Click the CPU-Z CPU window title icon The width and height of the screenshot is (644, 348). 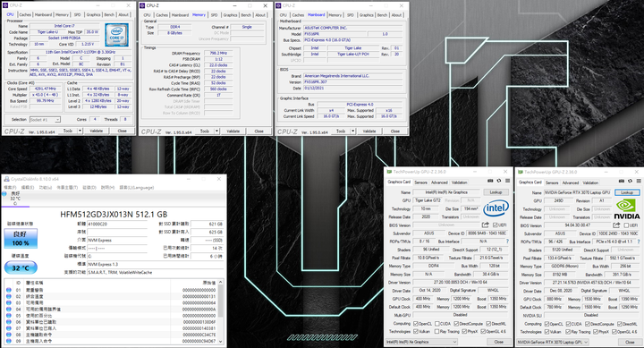4,5
